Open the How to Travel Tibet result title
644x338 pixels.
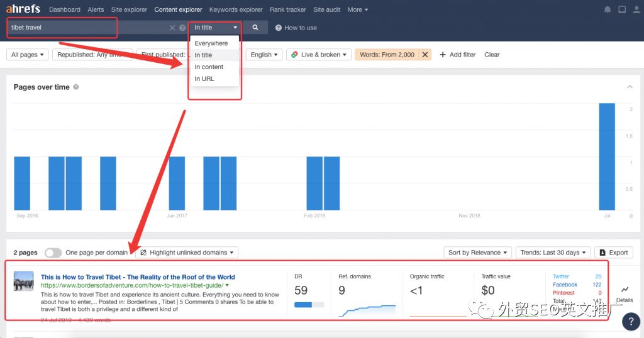point(138,277)
